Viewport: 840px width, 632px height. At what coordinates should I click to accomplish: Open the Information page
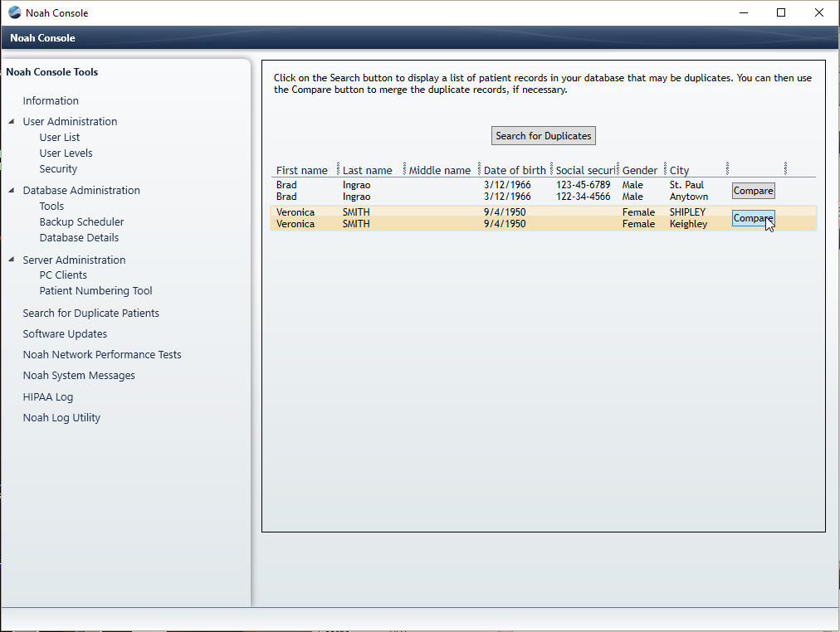tap(51, 100)
